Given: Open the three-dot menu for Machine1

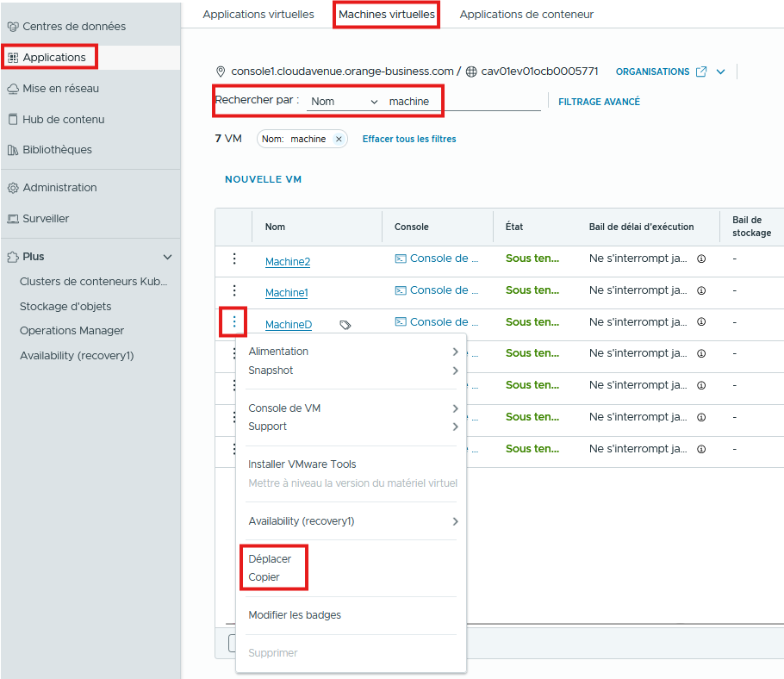Looking at the screenshot, I should (233, 290).
